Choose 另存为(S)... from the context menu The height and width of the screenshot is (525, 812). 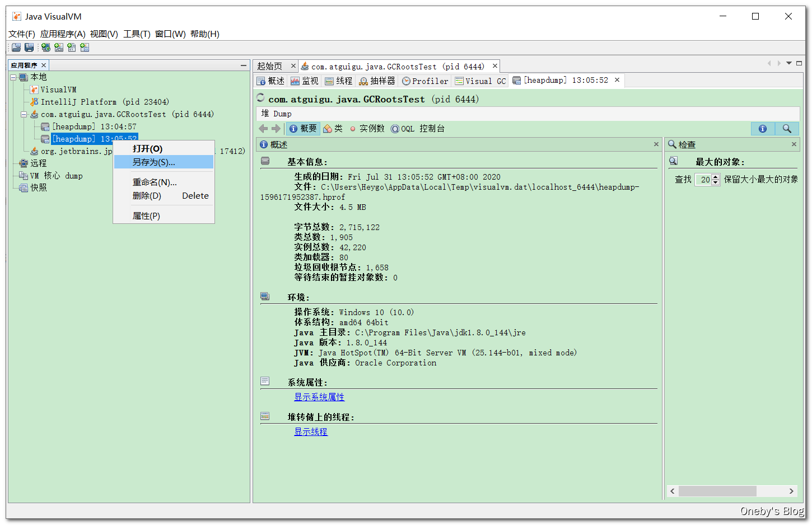(x=164, y=162)
